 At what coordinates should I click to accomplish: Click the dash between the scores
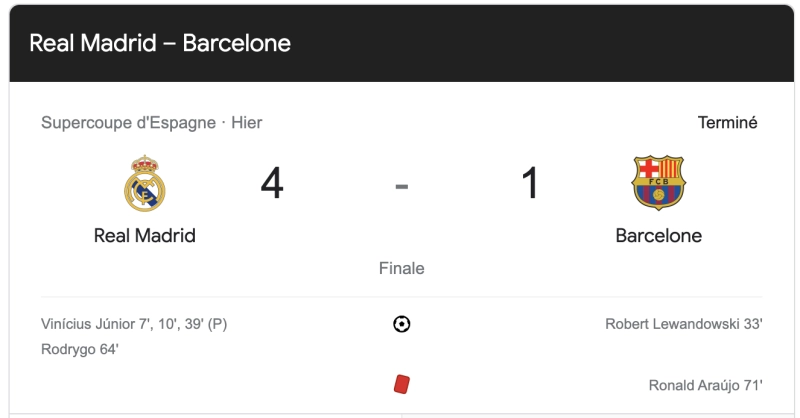[402, 186]
